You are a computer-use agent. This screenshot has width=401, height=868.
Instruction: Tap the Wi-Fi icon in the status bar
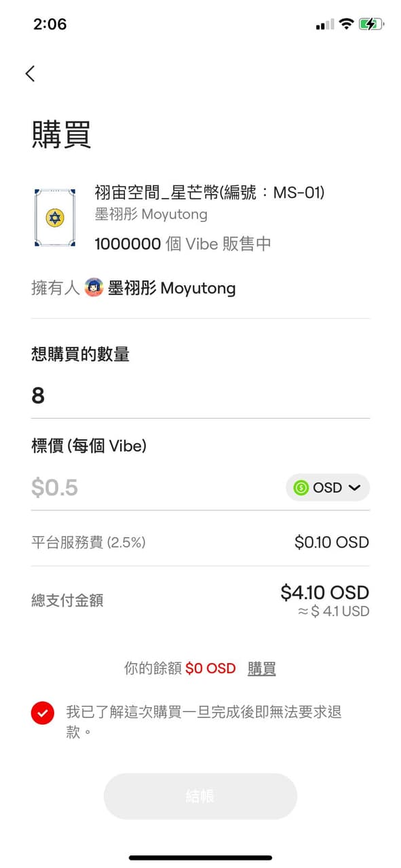(346, 24)
